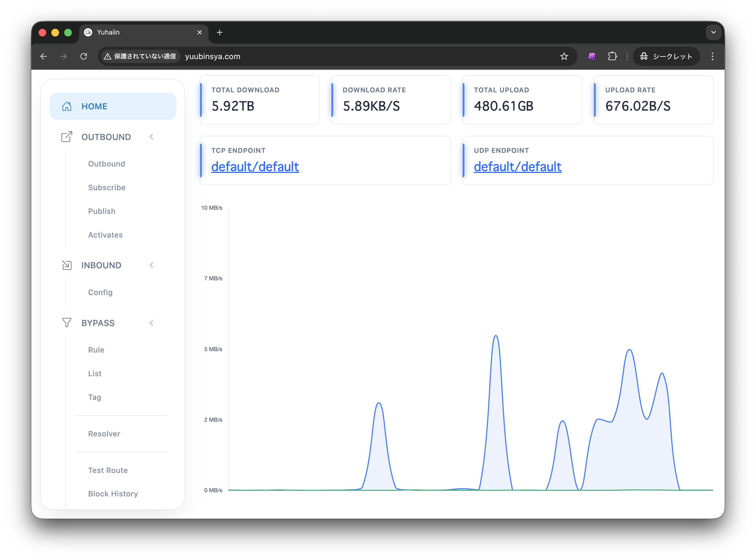756x560 pixels.
Task: Click the 5 MB/s axis label
Action: 213,349
